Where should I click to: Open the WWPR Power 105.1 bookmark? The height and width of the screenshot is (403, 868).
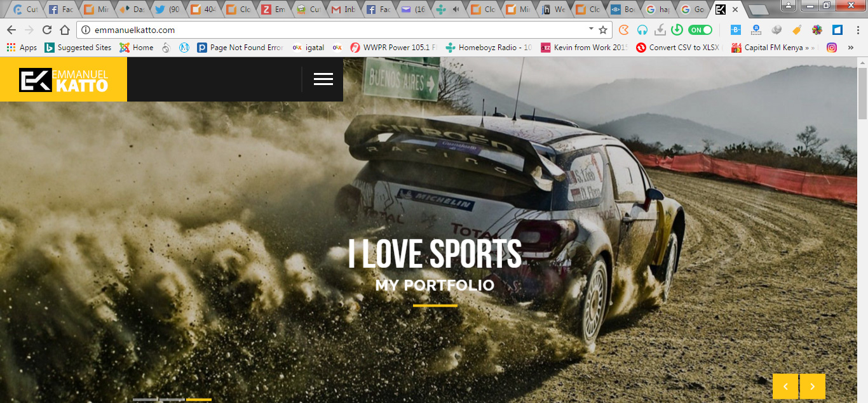point(393,48)
